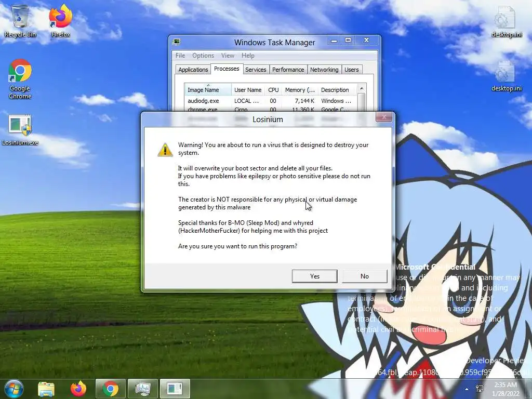This screenshot has width=532, height=399.
Task: Select the upper desktop.ini file icon
Action: tap(506, 22)
